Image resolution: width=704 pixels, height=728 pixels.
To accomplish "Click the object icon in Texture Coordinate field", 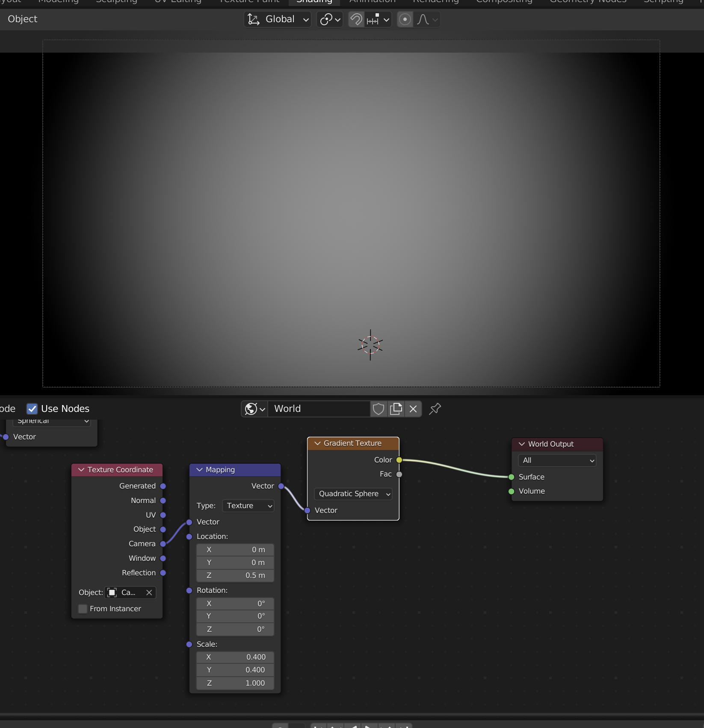I will tap(112, 592).
